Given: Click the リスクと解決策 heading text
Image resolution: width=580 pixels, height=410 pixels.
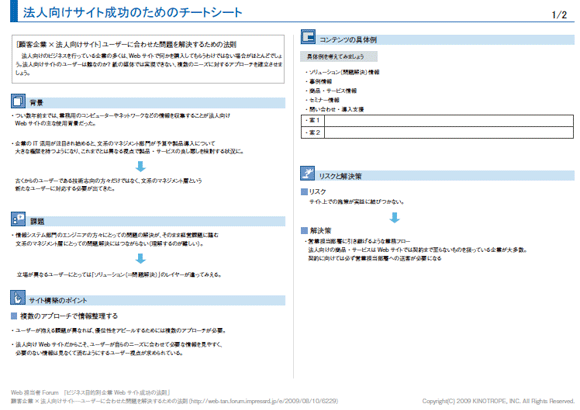Looking at the screenshot, I should (x=340, y=176).
